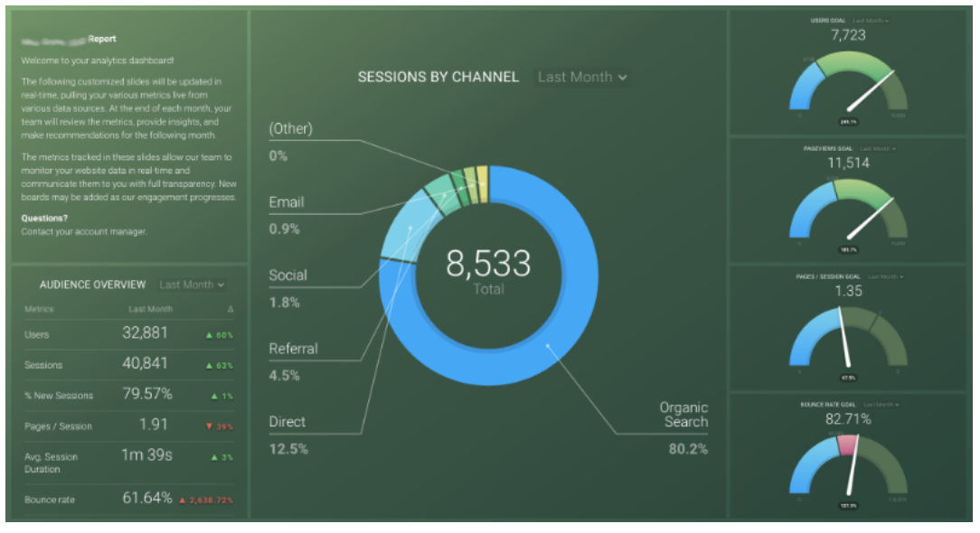The image size is (980, 533).
Task: Click the green up arrow in Users row
Action: click(x=210, y=335)
